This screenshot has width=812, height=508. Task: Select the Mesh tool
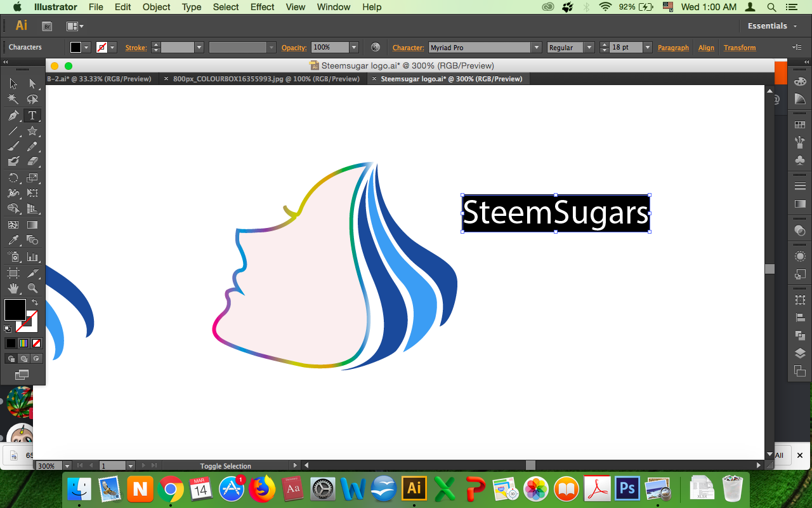13,225
